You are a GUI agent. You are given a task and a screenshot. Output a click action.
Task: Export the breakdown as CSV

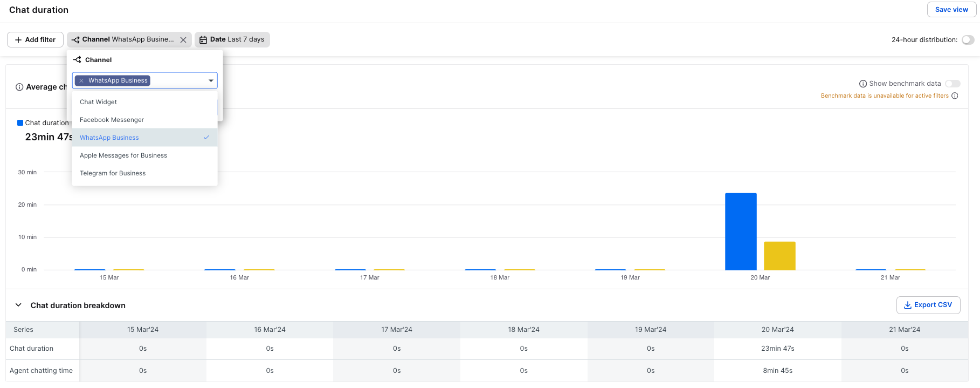point(928,305)
